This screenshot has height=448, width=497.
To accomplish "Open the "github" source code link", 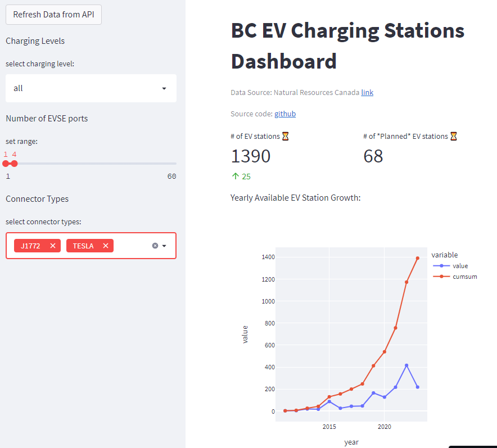I will 285,114.
